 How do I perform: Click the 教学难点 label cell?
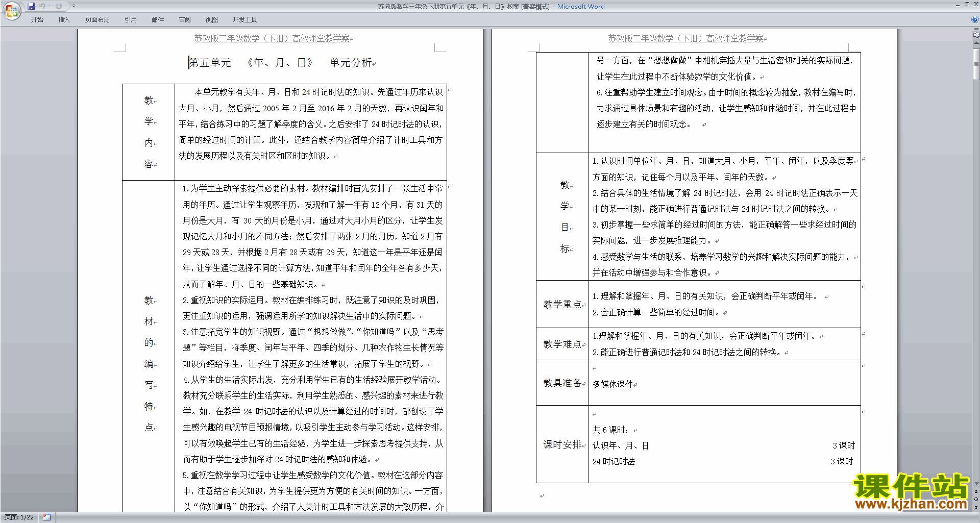pyautogui.click(x=562, y=344)
